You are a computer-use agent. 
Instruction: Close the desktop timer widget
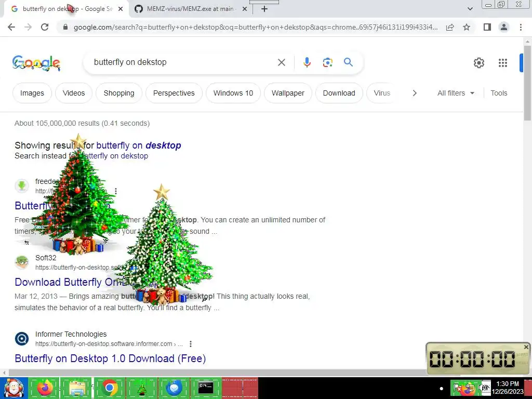[x=526, y=347]
